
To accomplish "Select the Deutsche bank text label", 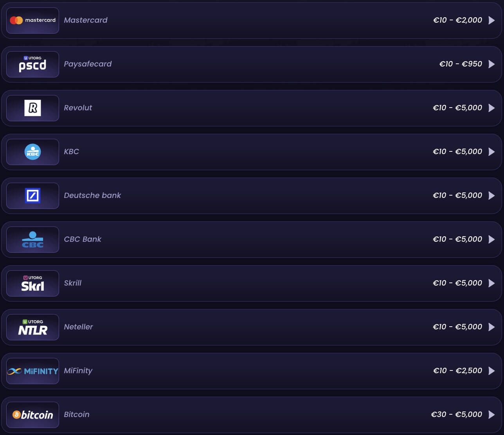I will pos(92,196).
